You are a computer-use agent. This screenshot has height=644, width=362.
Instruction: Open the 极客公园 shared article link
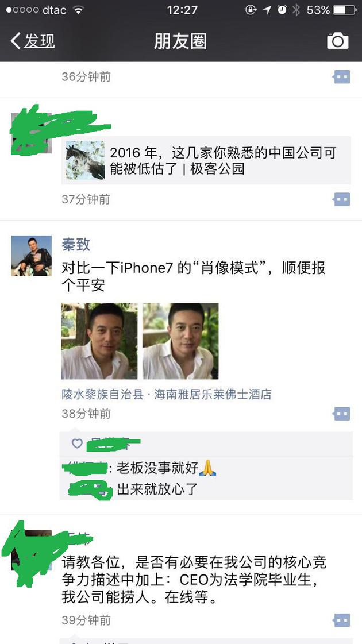pyautogui.click(x=206, y=160)
